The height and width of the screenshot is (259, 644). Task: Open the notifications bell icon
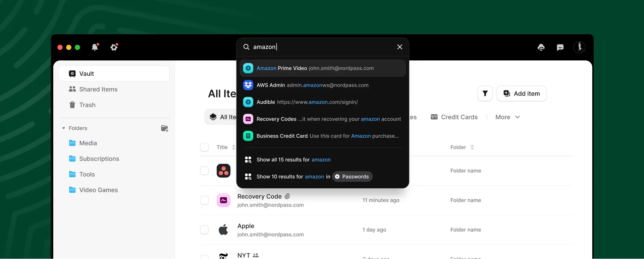[x=95, y=47]
